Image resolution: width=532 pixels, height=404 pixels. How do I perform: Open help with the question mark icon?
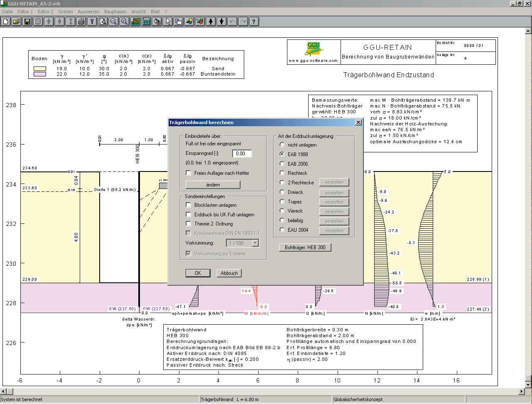254,22
